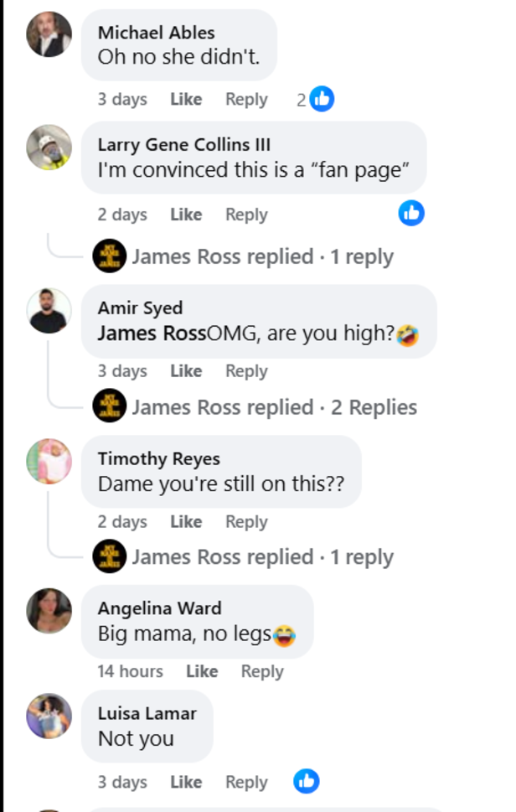The height and width of the screenshot is (812, 516).
Task: Click Angelina Ward's profile picture
Action: 49,614
